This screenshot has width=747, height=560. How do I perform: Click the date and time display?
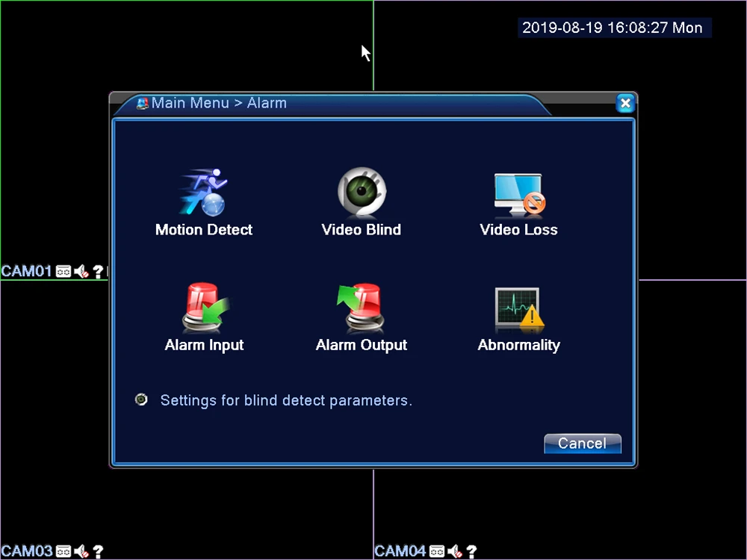click(x=613, y=28)
